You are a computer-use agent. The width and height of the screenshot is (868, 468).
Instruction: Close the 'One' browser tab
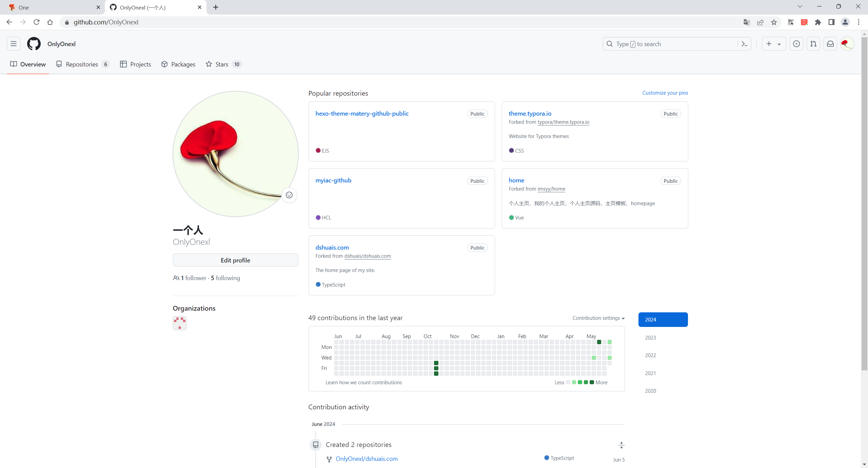[98, 7]
